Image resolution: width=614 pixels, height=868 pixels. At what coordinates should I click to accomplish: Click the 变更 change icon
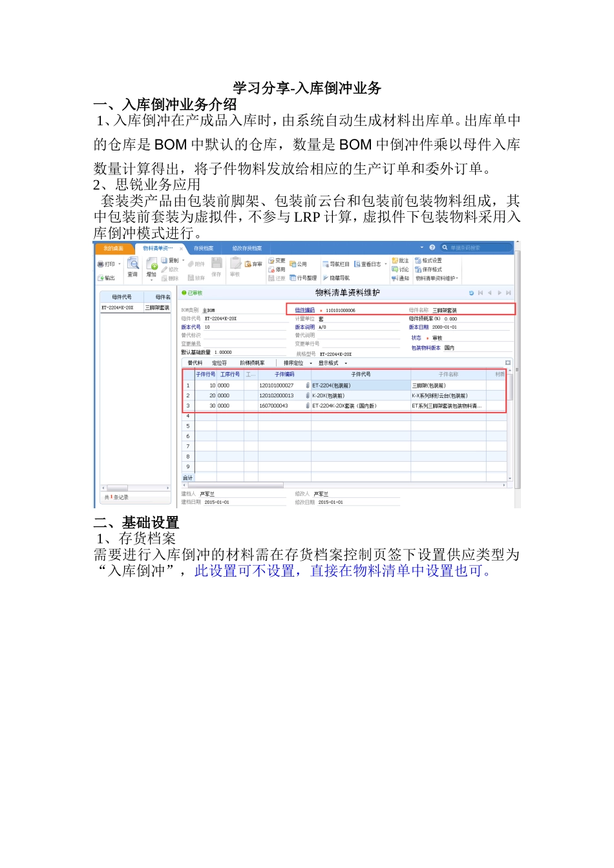tap(271, 260)
